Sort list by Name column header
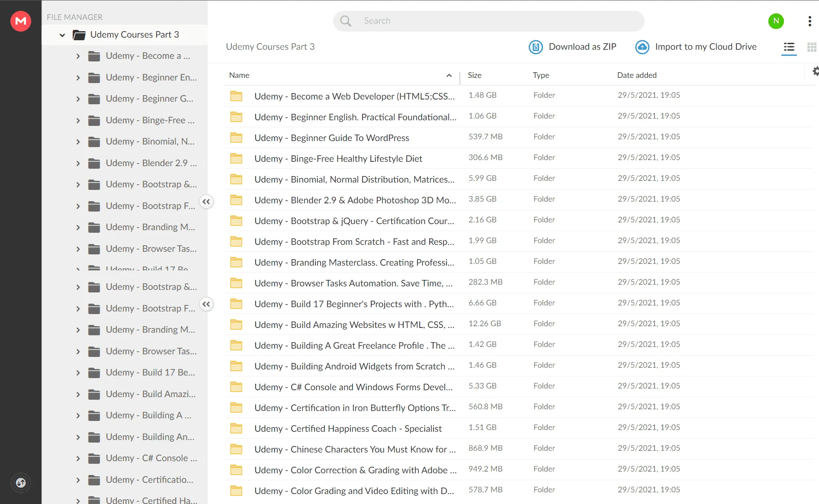 [x=239, y=75]
